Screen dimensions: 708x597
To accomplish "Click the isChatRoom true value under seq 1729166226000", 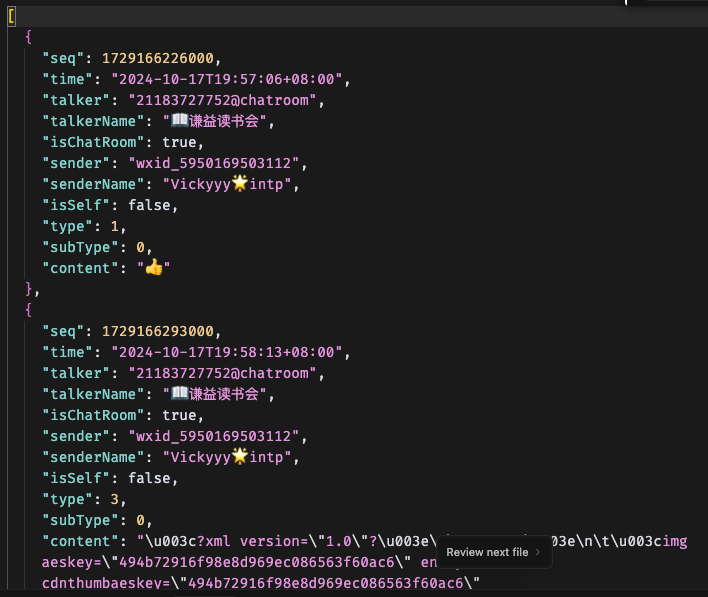I will [179, 142].
